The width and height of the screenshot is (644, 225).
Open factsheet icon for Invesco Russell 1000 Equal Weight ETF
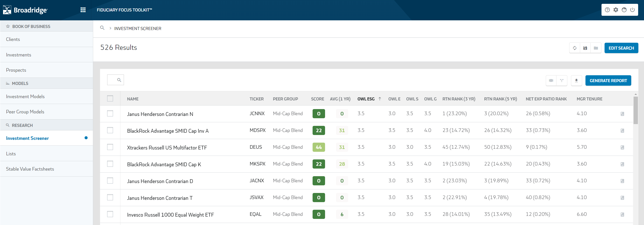(x=622, y=215)
